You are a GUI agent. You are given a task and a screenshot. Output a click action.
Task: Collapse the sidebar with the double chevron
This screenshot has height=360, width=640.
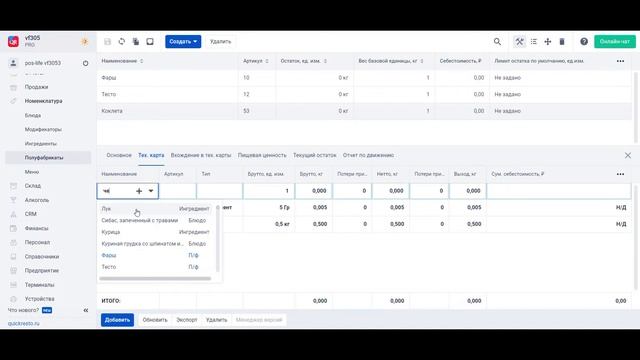click(x=86, y=311)
